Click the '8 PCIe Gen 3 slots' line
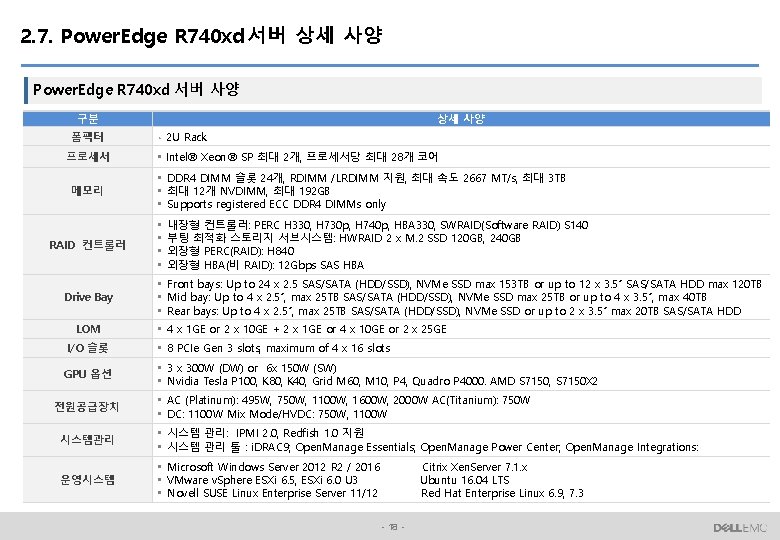Image resolution: width=780 pixels, height=540 pixels. point(279,348)
